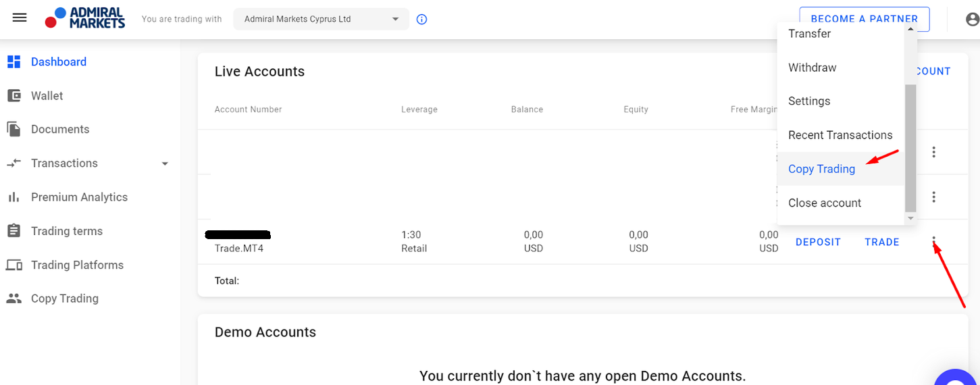The height and width of the screenshot is (385, 980).
Task: Open Recent Transactions from context menu
Action: 840,135
